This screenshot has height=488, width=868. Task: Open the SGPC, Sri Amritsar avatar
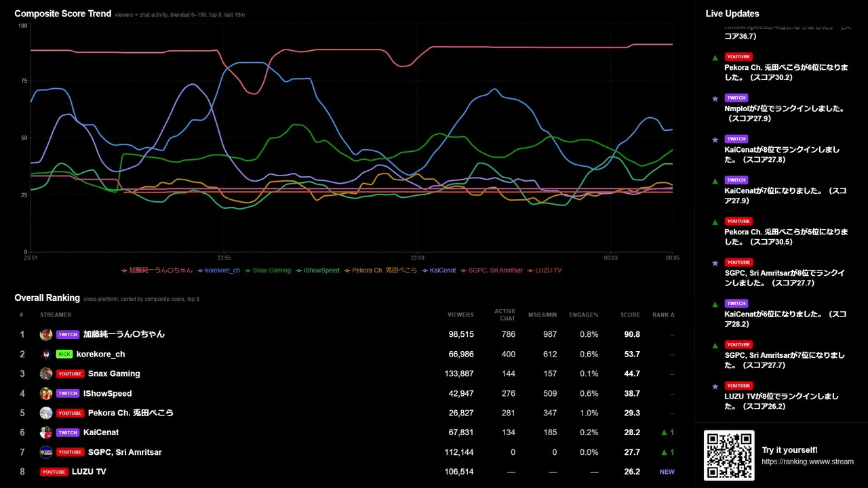pos(46,452)
